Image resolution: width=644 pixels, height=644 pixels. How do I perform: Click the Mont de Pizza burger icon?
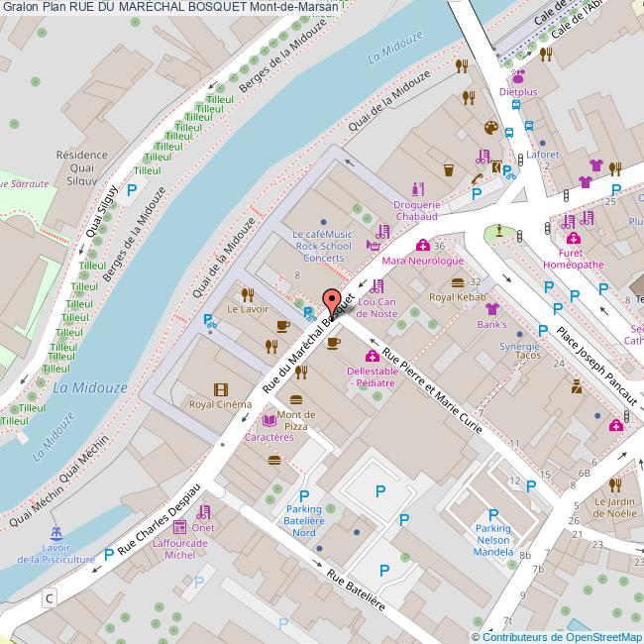tap(295, 399)
